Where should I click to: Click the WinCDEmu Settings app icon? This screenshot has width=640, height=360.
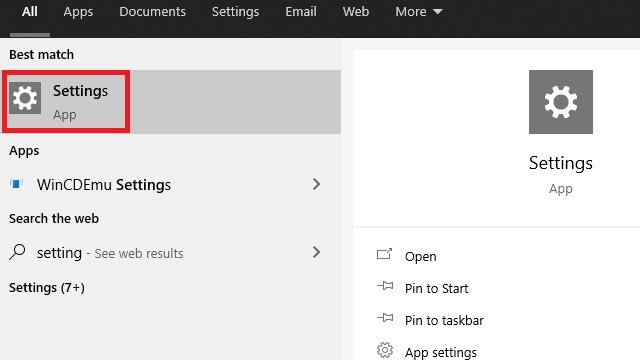pyautogui.click(x=16, y=184)
